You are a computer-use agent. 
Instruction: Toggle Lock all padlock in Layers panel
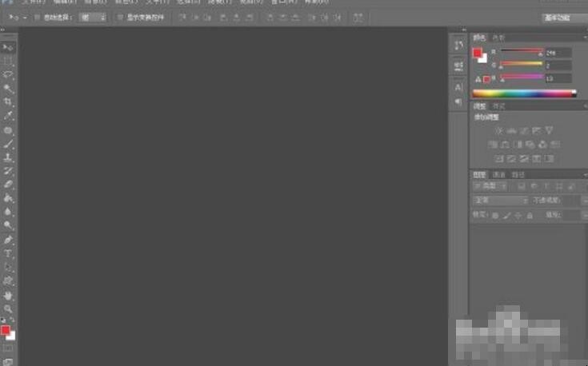pos(530,216)
